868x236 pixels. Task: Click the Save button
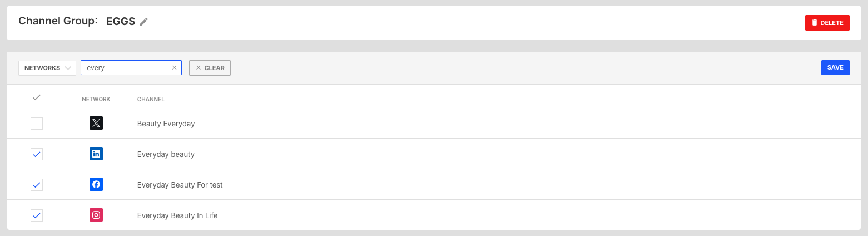(835, 68)
